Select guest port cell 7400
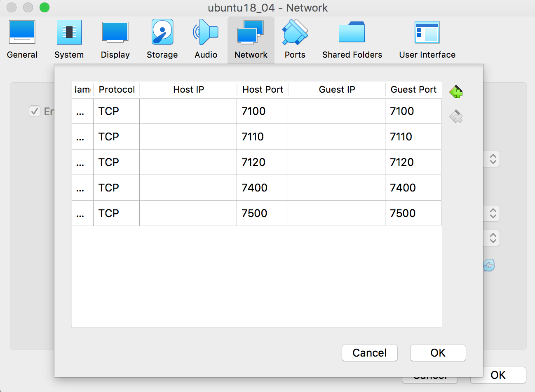 pyautogui.click(x=413, y=188)
